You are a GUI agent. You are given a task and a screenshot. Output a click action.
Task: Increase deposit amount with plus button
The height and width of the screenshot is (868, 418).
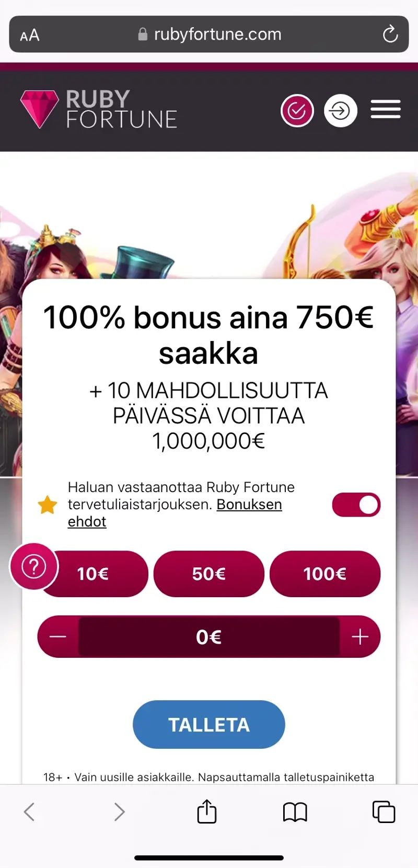pyautogui.click(x=360, y=637)
